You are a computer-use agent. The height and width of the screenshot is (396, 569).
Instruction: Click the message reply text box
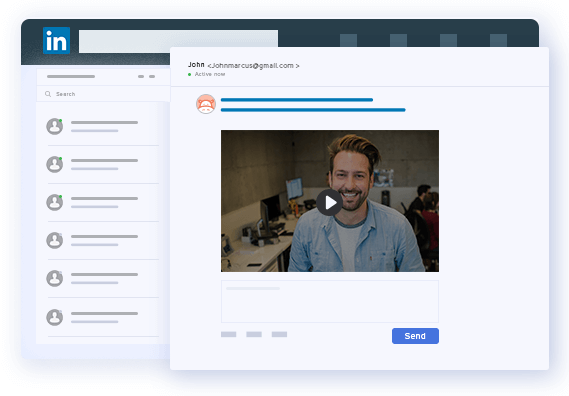pos(330,301)
